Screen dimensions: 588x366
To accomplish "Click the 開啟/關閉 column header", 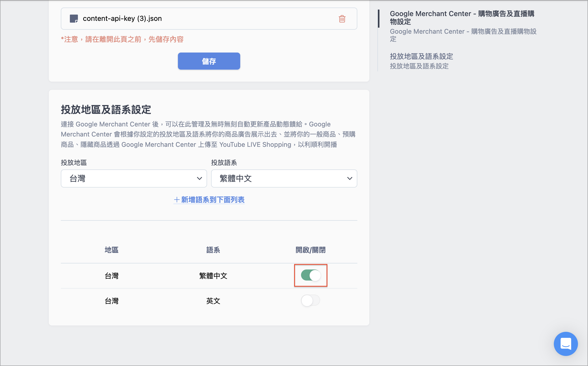I will pos(311,250).
